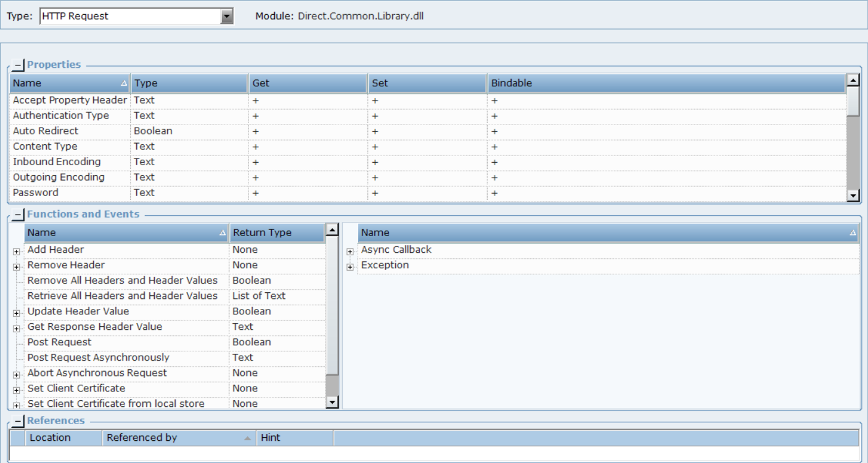The height and width of the screenshot is (463, 868).
Task: Select the Update Header Value function name
Action: point(78,311)
